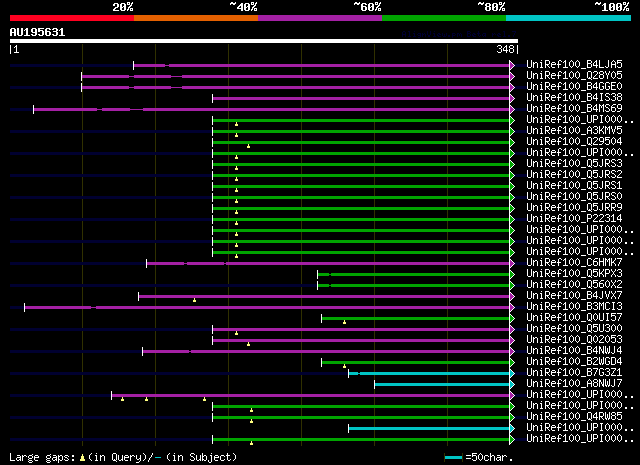The image size is (640, 465).
Task: Open hit UniRef100_Q0UI57
Action: 574,318
